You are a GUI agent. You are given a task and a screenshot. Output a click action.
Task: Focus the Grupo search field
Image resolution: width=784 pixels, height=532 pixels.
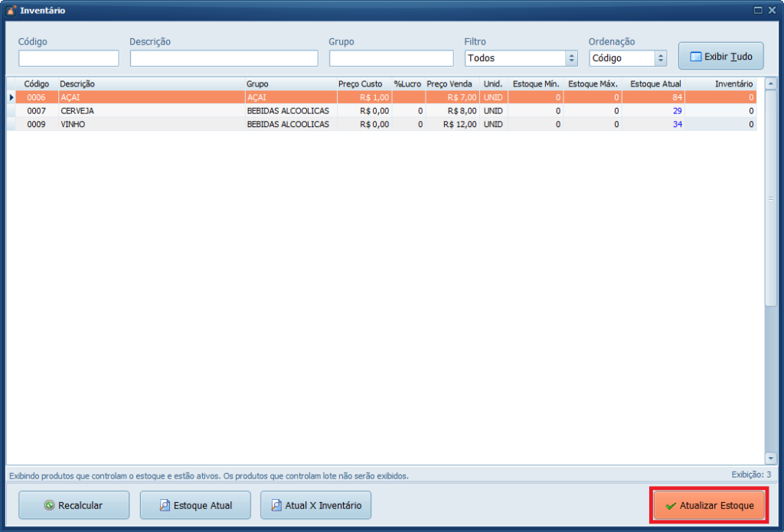[391, 58]
